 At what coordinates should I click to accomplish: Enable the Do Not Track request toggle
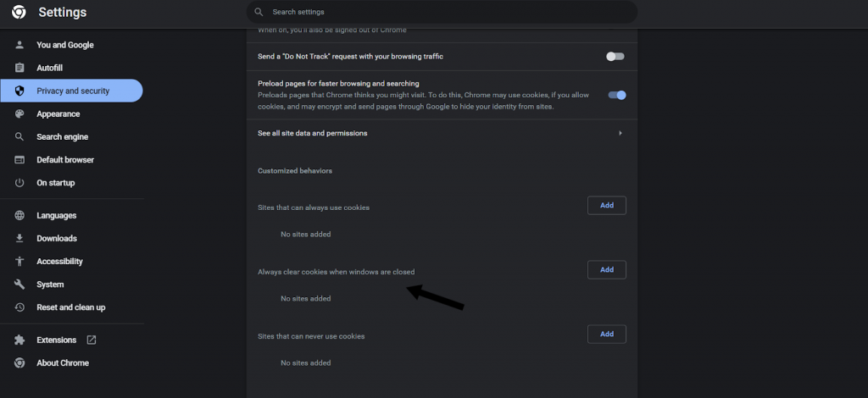point(615,57)
